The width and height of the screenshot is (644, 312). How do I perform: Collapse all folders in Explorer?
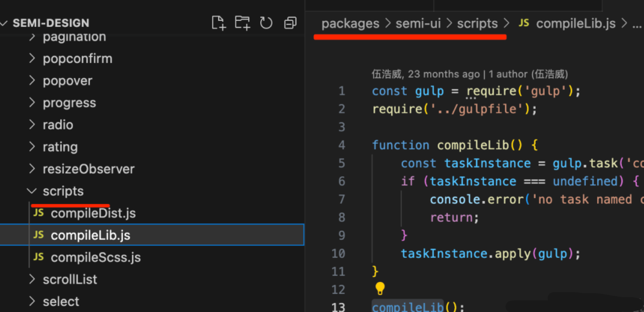(290, 23)
